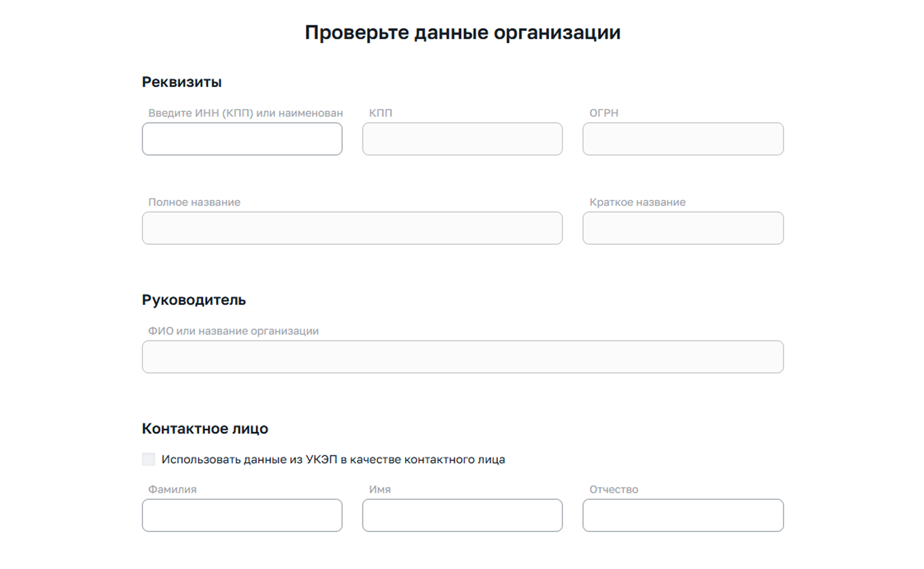924x569 pixels.
Task: Click the Фамилия input field
Action: pos(242,516)
